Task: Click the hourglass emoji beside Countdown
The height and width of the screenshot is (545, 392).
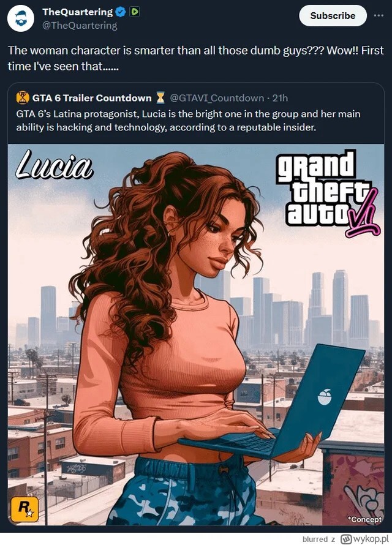Action: [x=160, y=98]
